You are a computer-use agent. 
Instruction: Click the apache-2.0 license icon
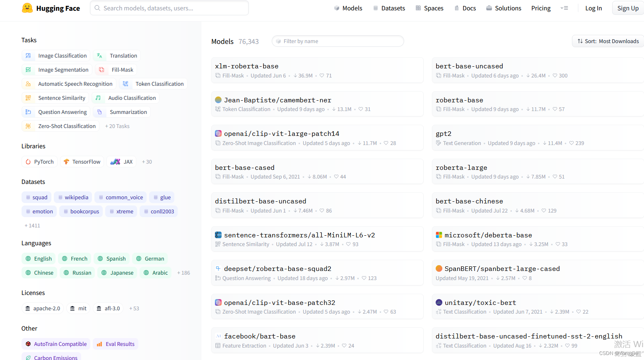[x=28, y=308]
